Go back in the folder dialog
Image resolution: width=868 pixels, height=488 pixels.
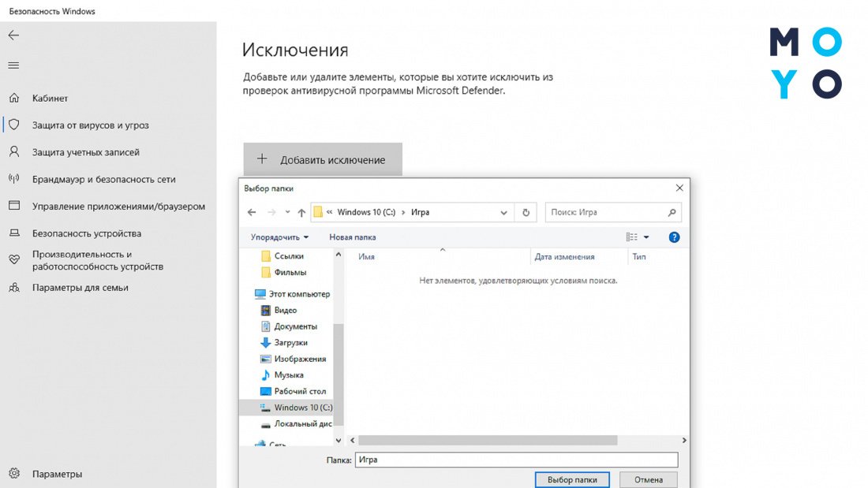point(252,212)
